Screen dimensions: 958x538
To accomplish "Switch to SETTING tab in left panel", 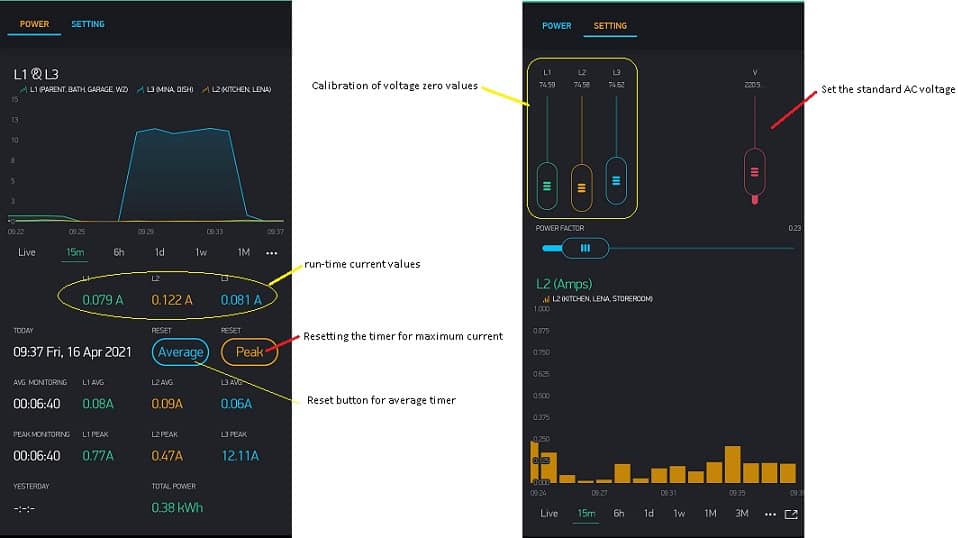I will click(88, 24).
